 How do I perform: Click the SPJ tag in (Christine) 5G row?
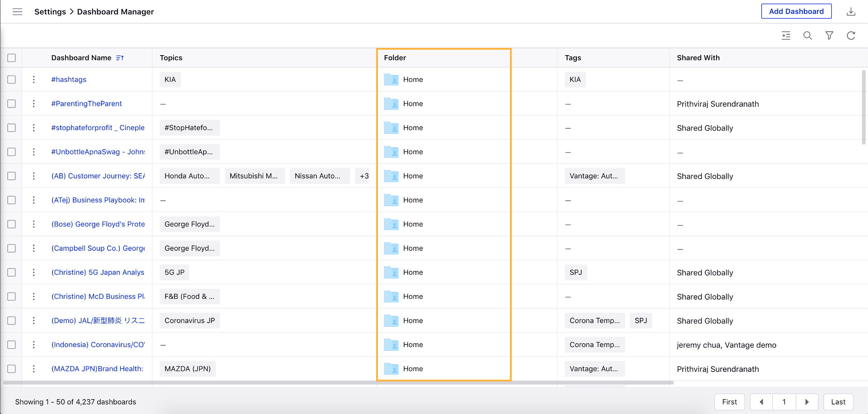tap(576, 273)
